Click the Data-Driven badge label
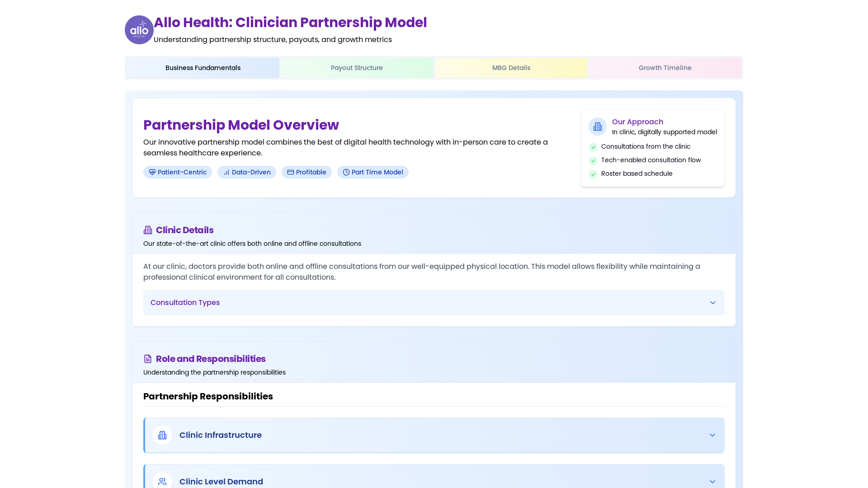 point(251,172)
